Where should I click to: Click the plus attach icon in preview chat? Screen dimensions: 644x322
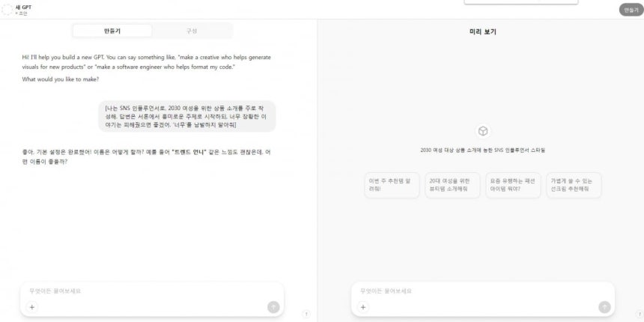point(362,307)
